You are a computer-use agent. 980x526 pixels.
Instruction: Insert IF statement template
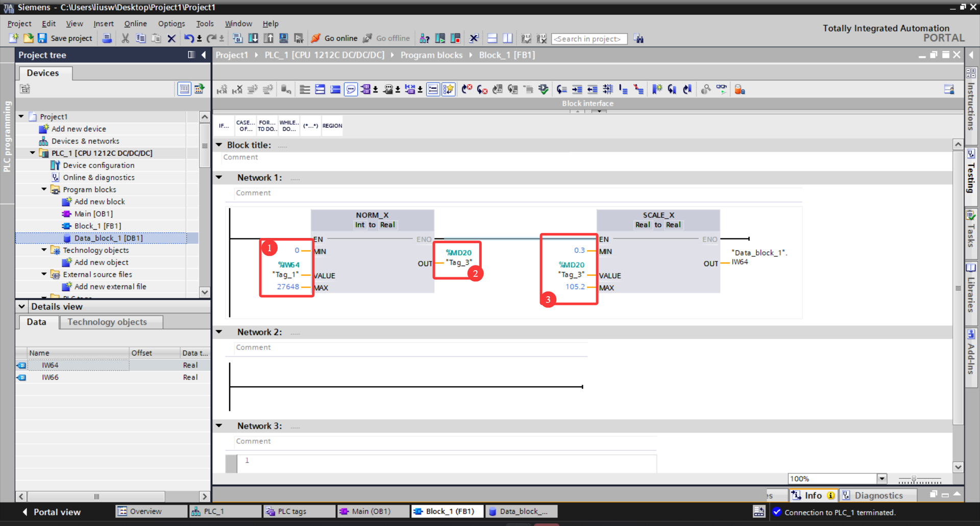coord(224,126)
